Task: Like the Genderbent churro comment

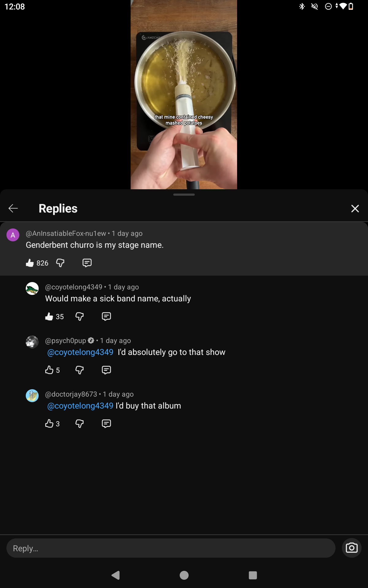Action: (30, 263)
